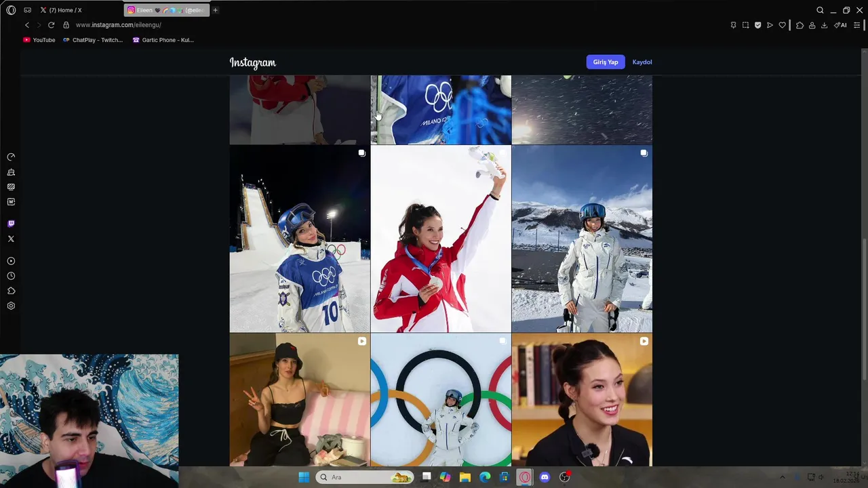Take a snapshot with the dashed-square icon
Image resolution: width=868 pixels, height=488 pixels.
coord(745,25)
